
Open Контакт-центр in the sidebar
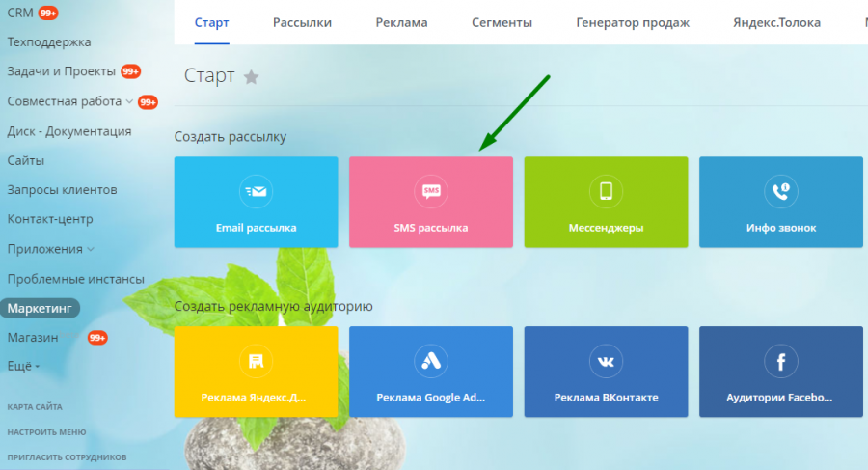click(x=50, y=219)
